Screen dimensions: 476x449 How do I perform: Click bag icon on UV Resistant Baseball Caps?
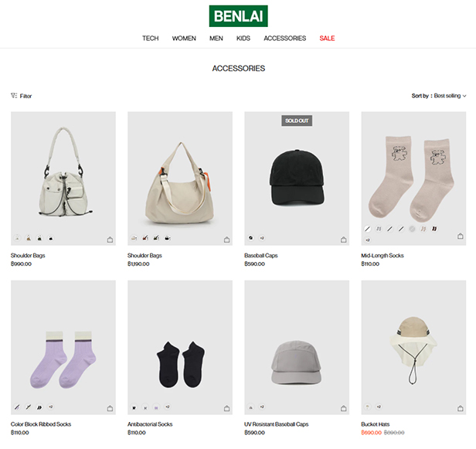pos(343,408)
